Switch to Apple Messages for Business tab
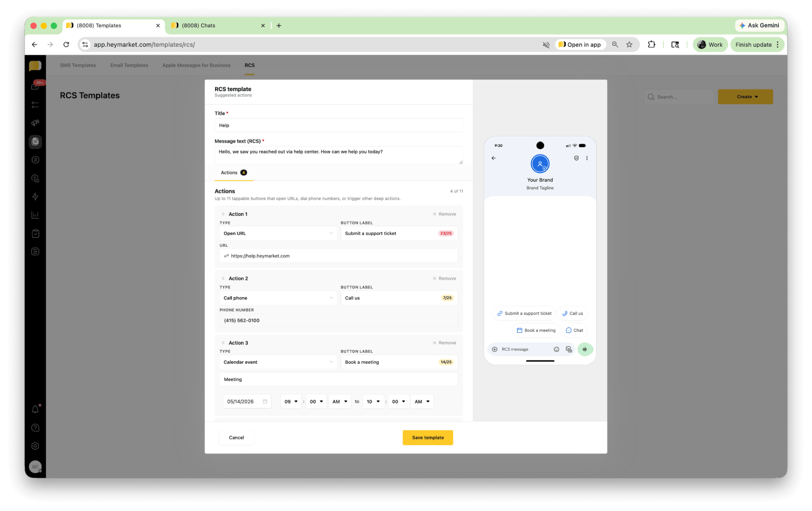Image resolution: width=812 pixels, height=511 pixels. [x=196, y=65]
